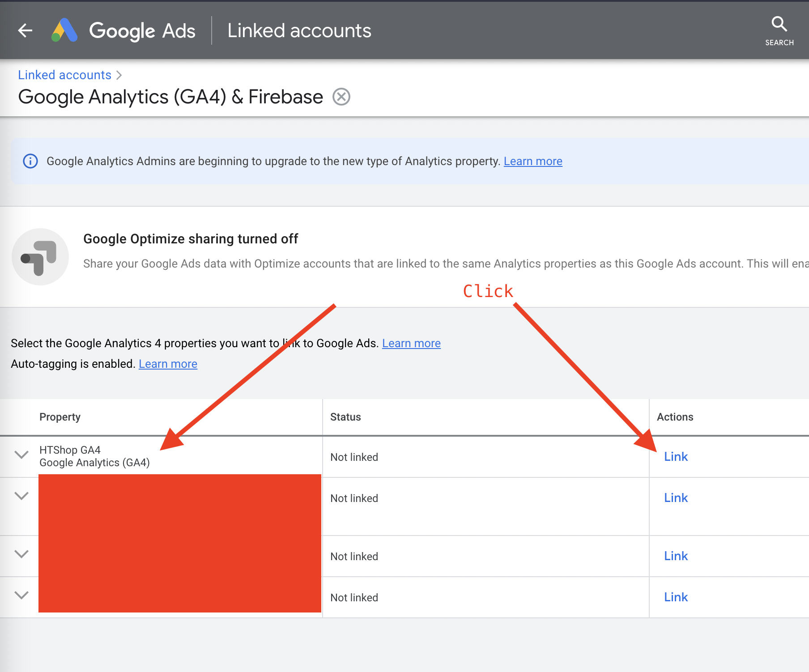Click the back arrow in the header

pos(26,30)
